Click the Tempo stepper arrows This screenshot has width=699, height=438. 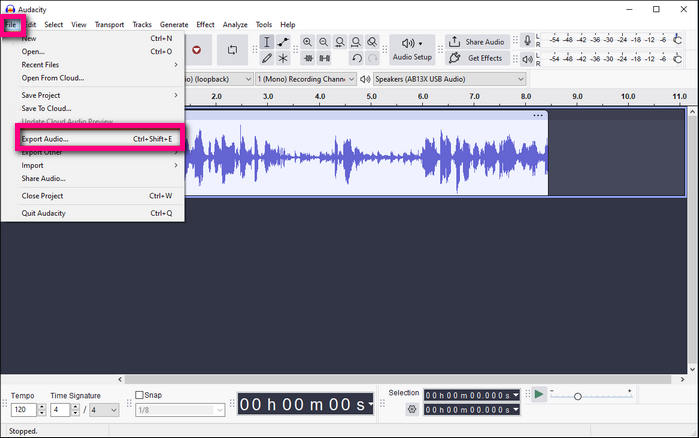click(42, 409)
